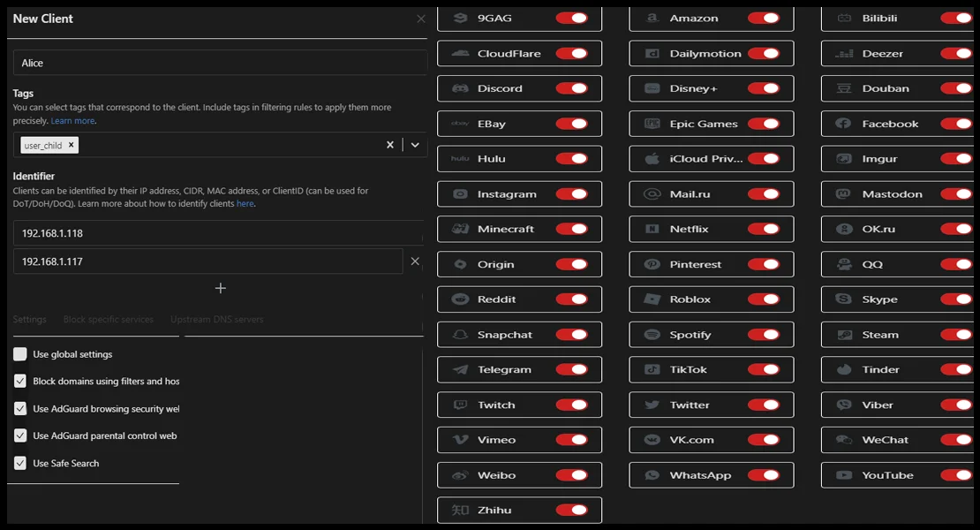The height and width of the screenshot is (530, 980).
Task: Click the Facebook f icon
Action: (844, 124)
